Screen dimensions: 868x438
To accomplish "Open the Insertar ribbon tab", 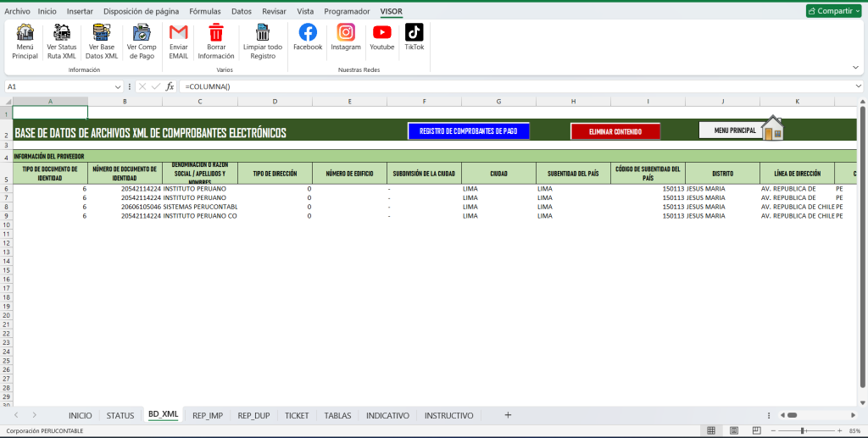I will [80, 11].
